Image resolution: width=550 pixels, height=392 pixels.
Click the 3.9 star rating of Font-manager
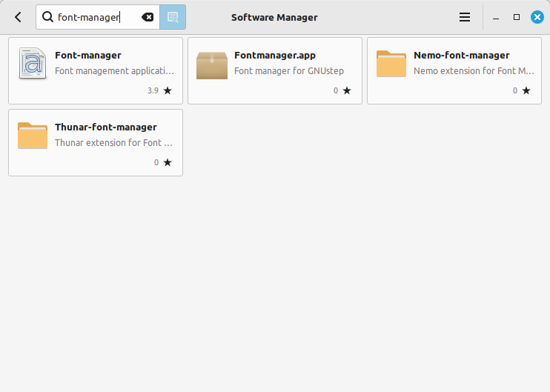159,90
